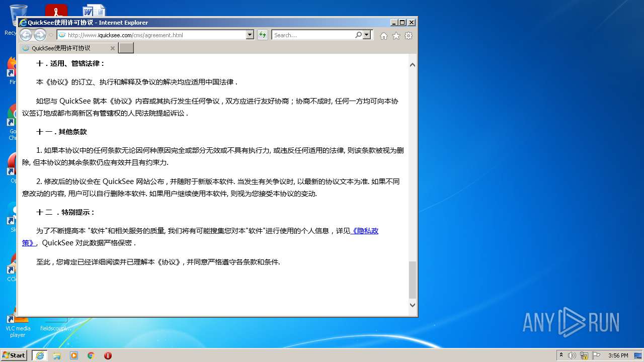Click the vertical scrollbar thumb

[413, 280]
